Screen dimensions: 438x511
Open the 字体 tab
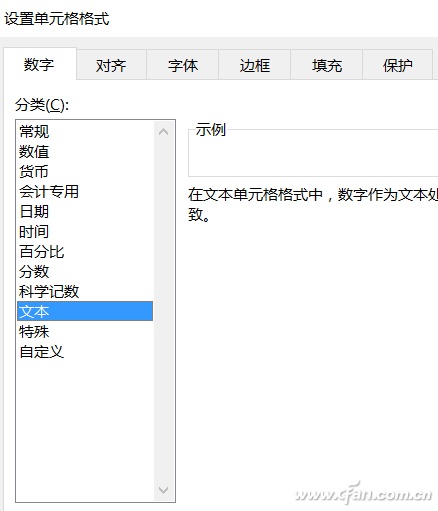coord(183,65)
